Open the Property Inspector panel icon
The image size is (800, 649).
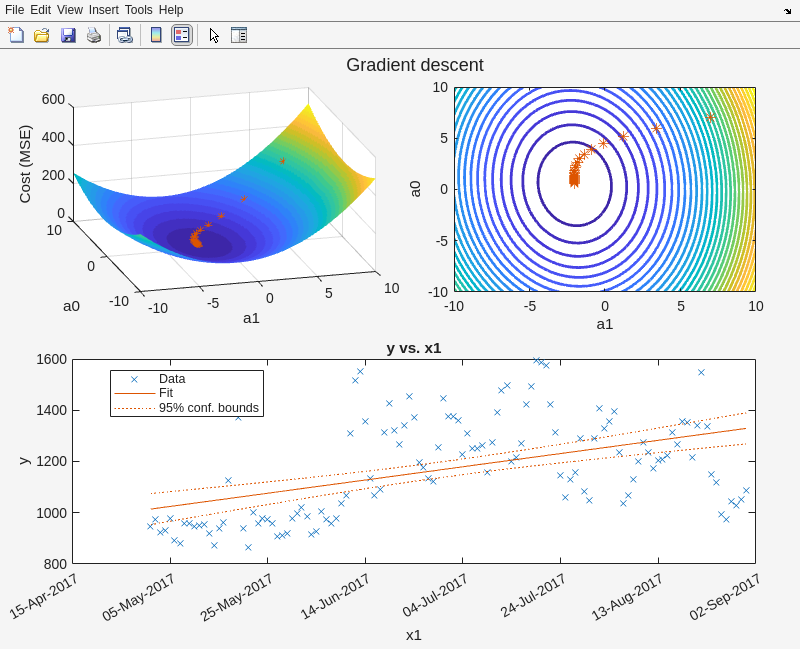click(x=239, y=35)
